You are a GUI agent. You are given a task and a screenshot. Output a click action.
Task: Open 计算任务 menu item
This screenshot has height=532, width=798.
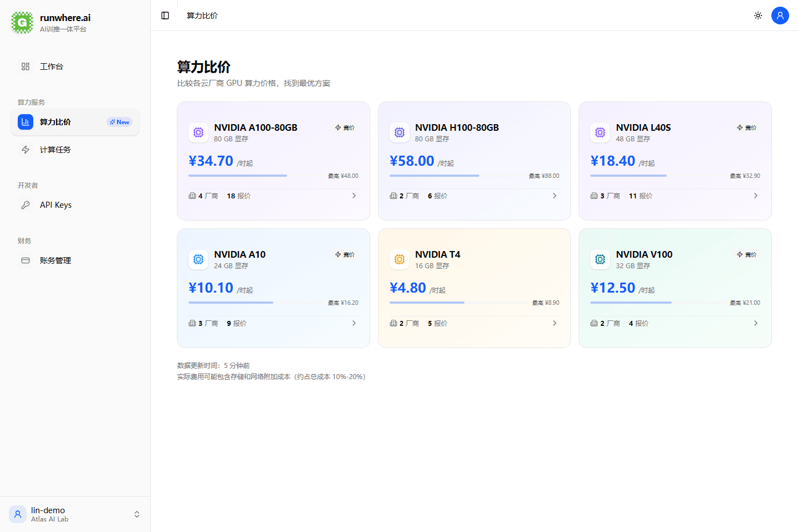75,150
